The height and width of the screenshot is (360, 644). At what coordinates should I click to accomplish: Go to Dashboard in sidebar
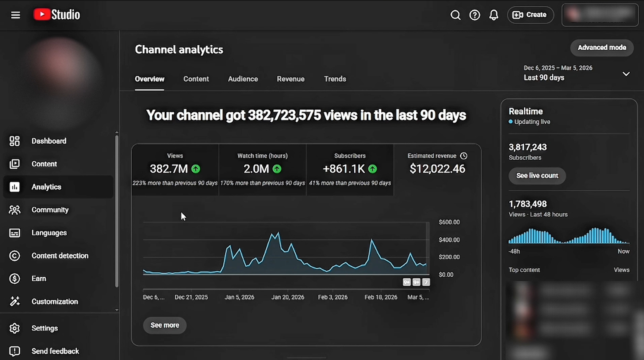(x=49, y=141)
